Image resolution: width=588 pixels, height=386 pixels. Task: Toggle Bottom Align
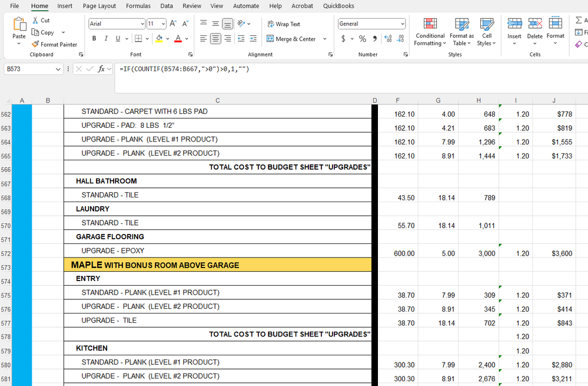228,24
